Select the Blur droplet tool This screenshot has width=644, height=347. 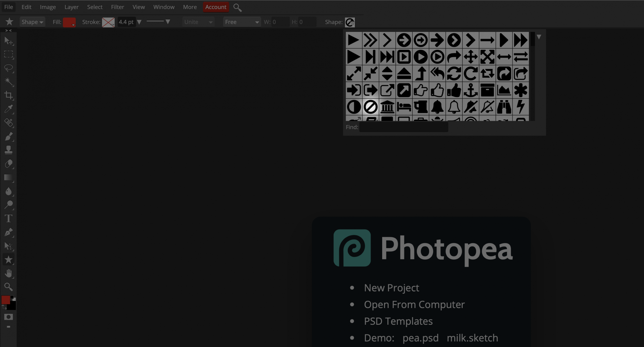[9, 191]
